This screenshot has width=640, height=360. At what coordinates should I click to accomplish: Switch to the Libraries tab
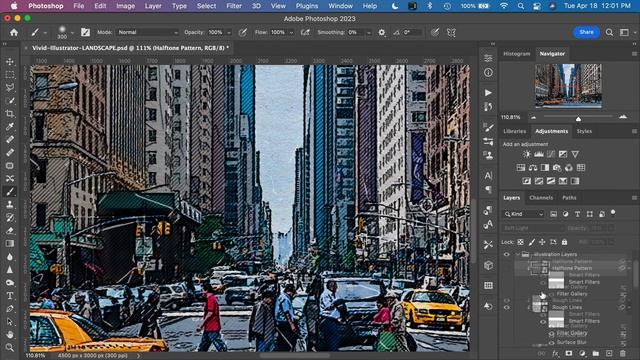(514, 131)
